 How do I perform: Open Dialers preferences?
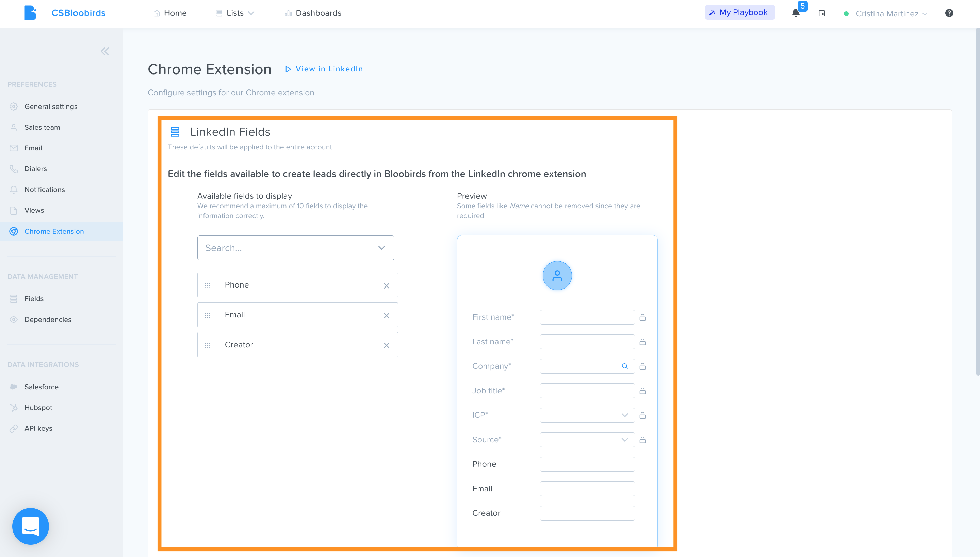(x=36, y=169)
